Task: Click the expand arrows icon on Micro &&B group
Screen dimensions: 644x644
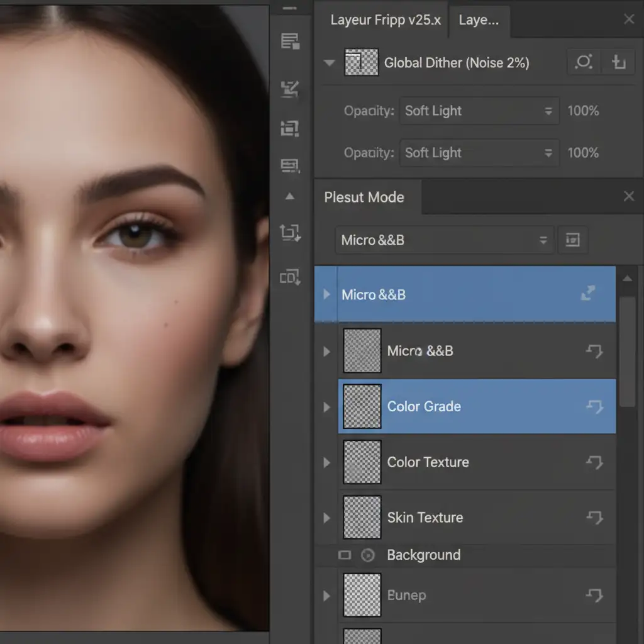Action: [588, 294]
